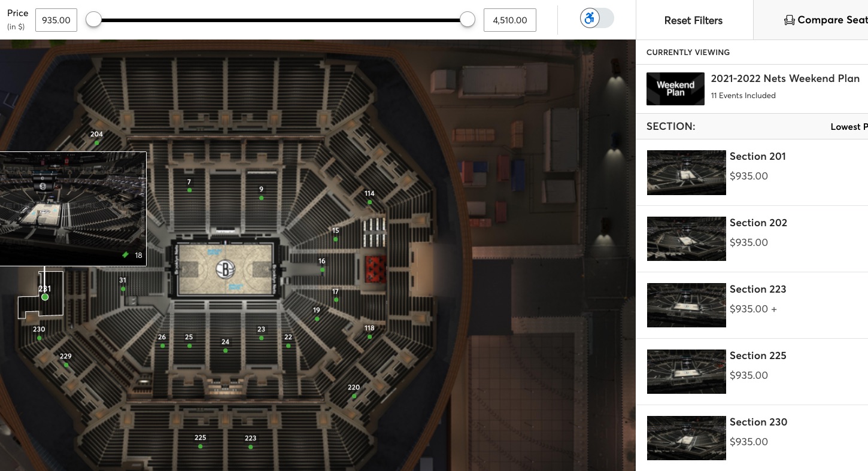Click the left price slider handle
The width and height of the screenshot is (868, 471).
point(93,20)
